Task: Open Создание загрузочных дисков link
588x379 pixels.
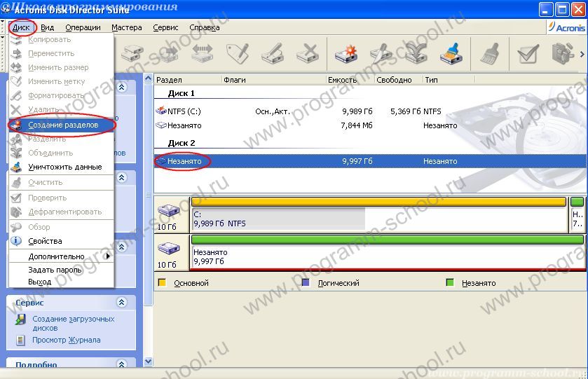Action: [x=73, y=323]
